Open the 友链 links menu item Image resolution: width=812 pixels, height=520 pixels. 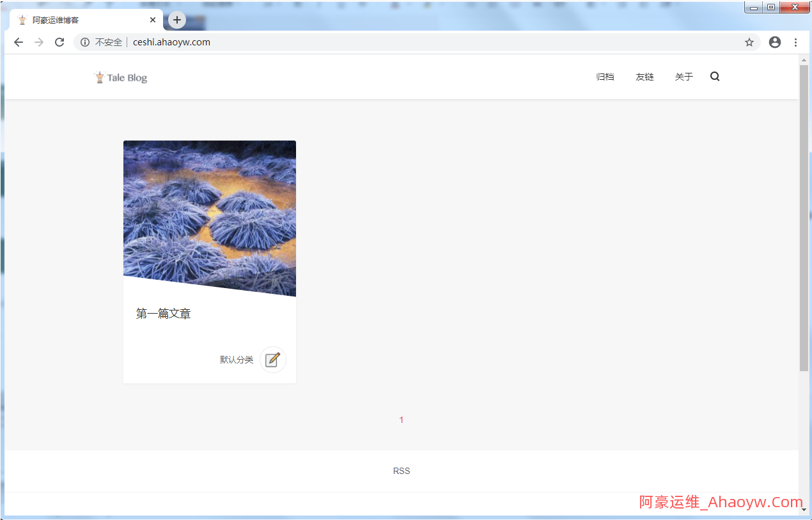coord(644,77)
